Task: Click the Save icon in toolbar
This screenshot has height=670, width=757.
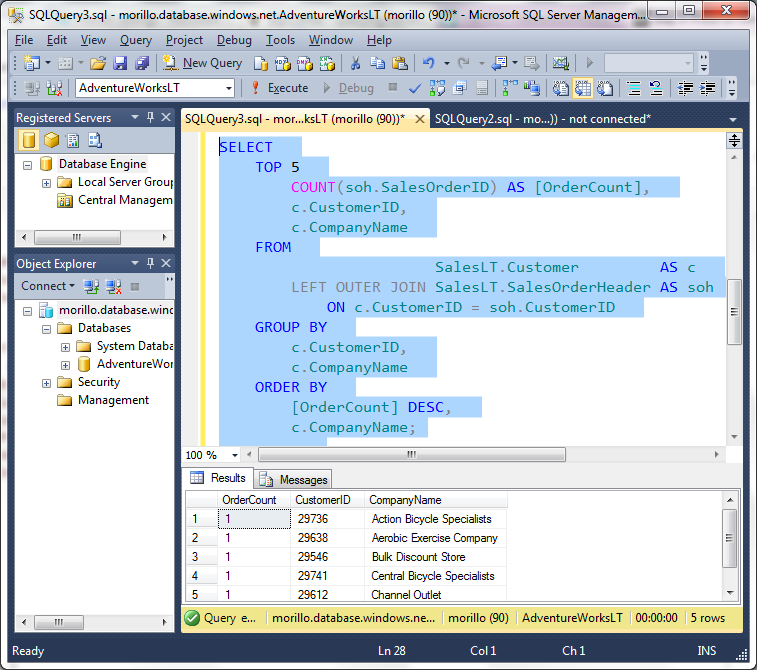Action: point(120,63)
